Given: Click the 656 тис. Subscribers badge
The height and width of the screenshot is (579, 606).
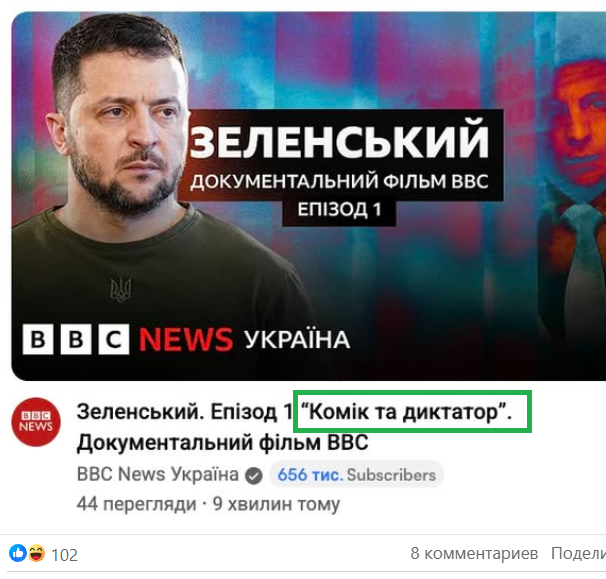Looking at the screenshot, I should [356, 475].
